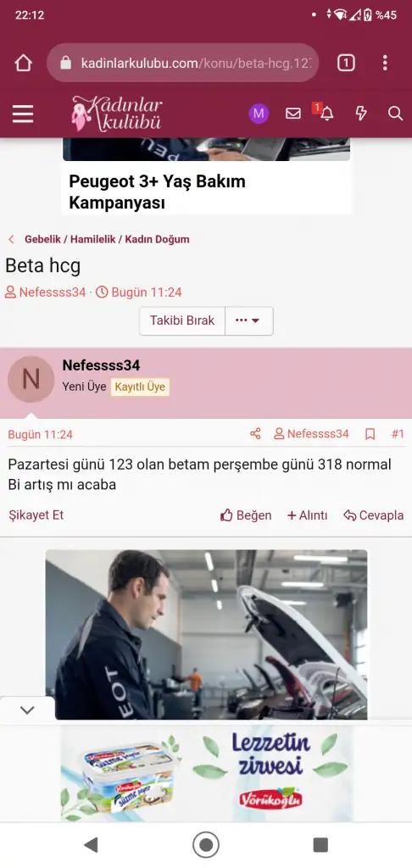The width and height of the screenshot is (412, 868).
Task: Bookmark post number one
Action: pyautogui.click(x=370, y=434)
